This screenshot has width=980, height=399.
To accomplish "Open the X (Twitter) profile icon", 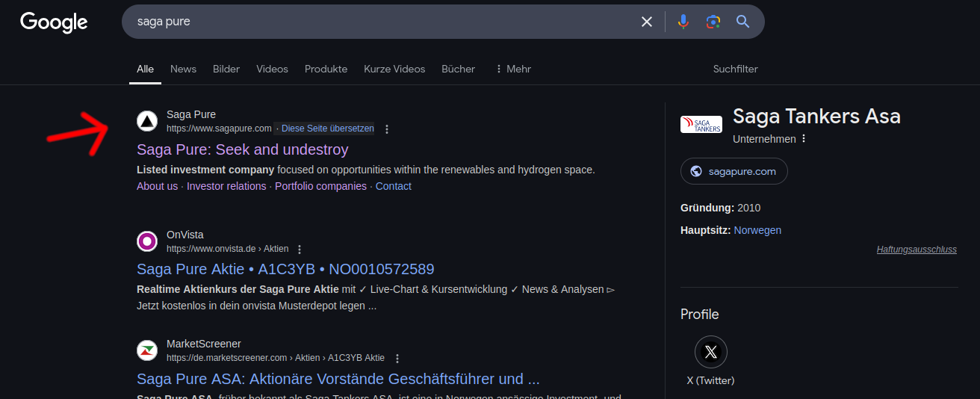I will pos(710,352).
